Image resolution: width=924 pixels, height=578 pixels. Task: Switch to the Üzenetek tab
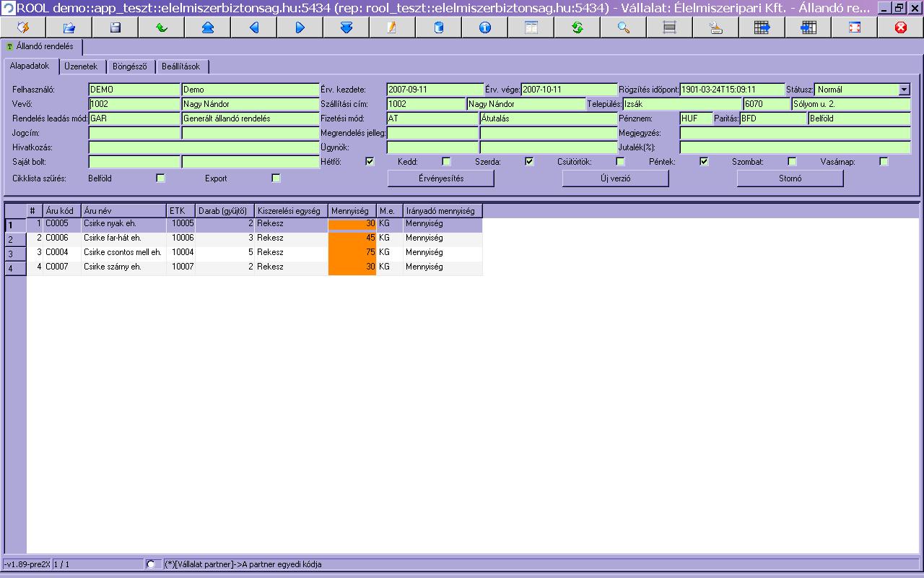point(82,66)
